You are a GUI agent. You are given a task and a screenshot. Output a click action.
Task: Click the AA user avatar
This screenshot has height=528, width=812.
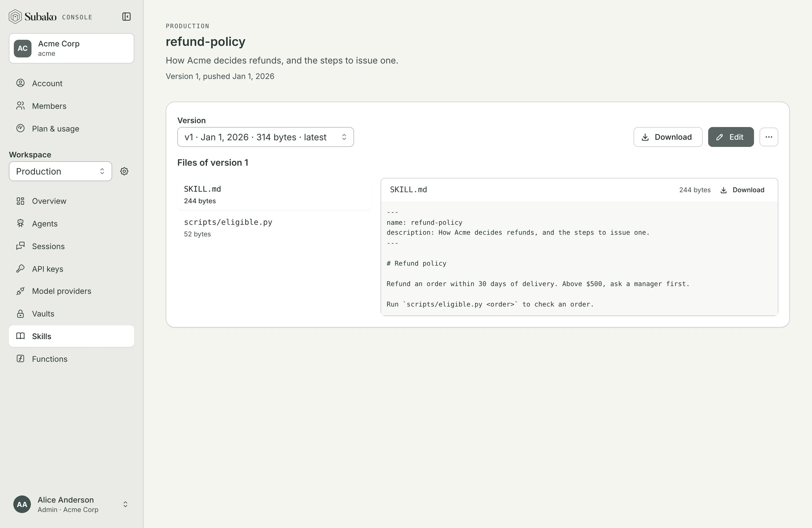(x=22, y=504)
